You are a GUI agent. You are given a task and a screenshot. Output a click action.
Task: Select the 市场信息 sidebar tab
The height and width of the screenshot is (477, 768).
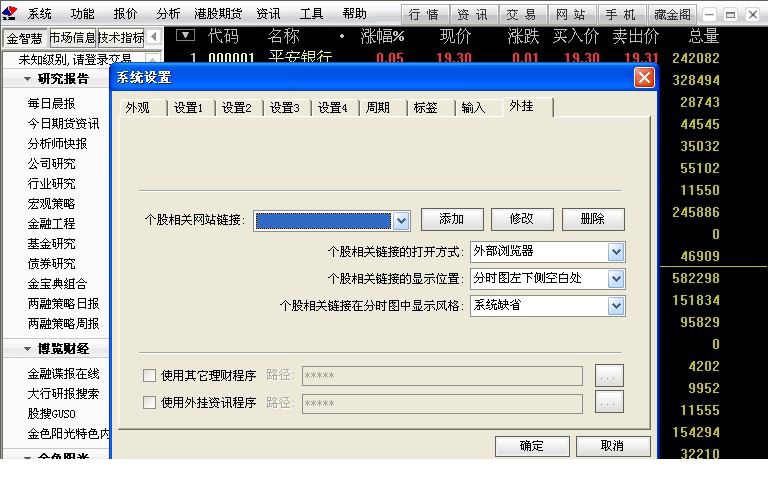[72, 37]
